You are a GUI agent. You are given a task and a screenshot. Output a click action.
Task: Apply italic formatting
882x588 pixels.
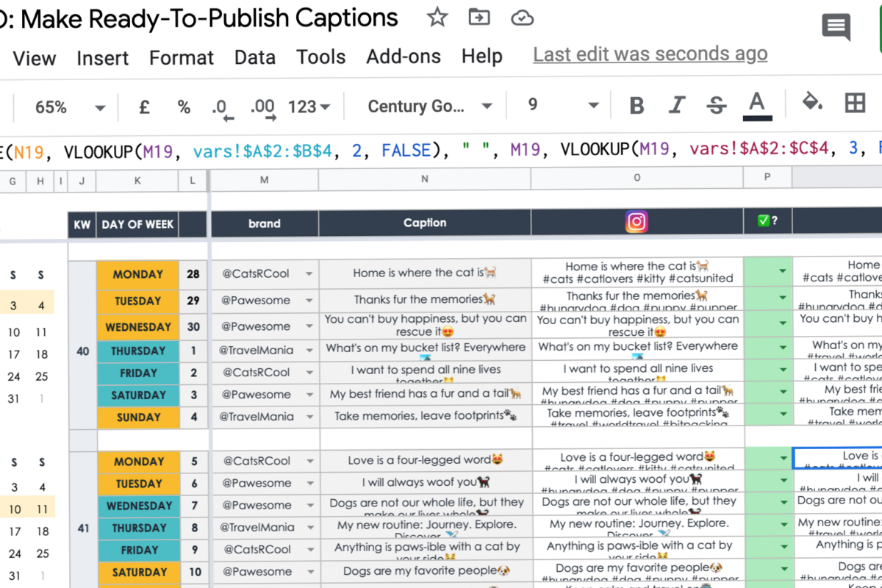[x=675, y=105]
